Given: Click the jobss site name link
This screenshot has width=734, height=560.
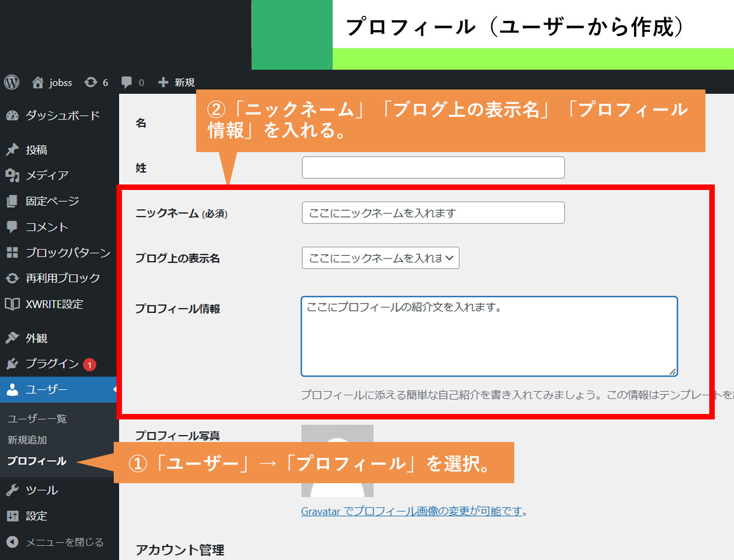Looking at the screenshot, I should [60, 82].
